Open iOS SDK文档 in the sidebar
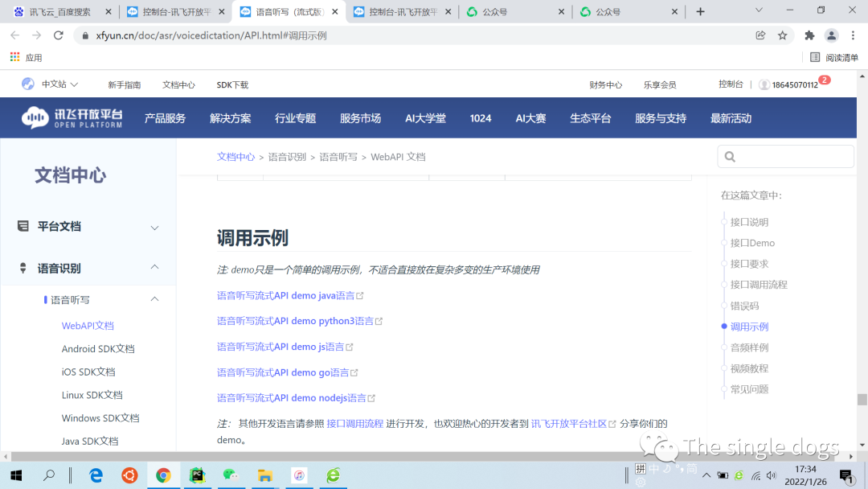The image size is (868, 489). click(x=88, y=372)
